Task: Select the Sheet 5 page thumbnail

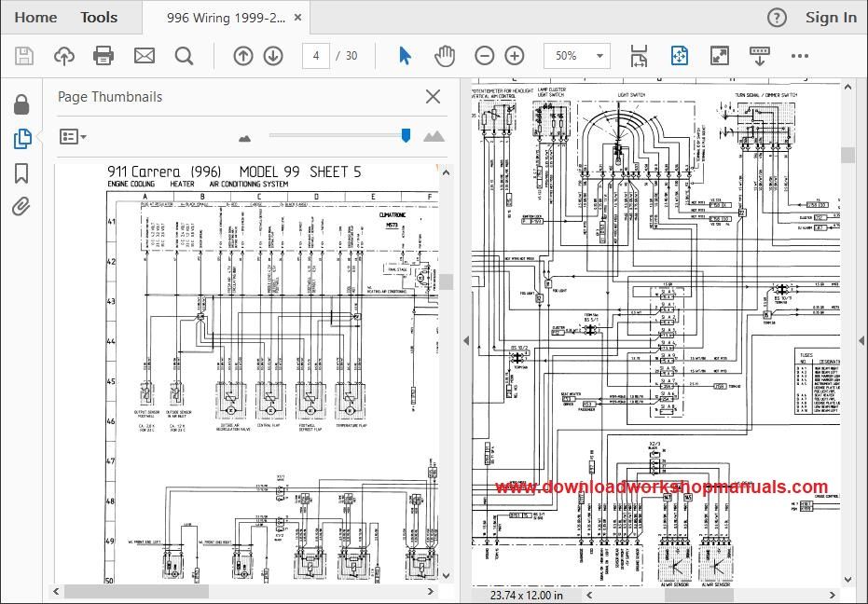Action: click(x=272, y=373)
